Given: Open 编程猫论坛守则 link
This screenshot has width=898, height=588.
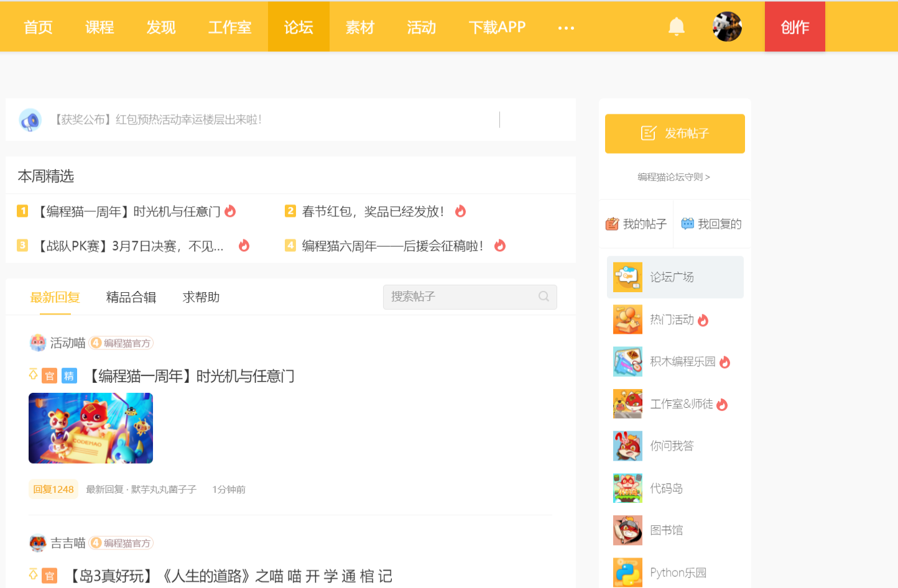Looking at the screenshot, I should pos(674,177).
